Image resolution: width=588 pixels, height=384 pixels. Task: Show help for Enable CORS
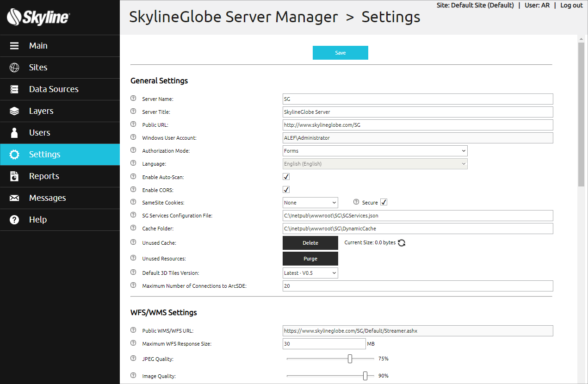tap(133, 189)
